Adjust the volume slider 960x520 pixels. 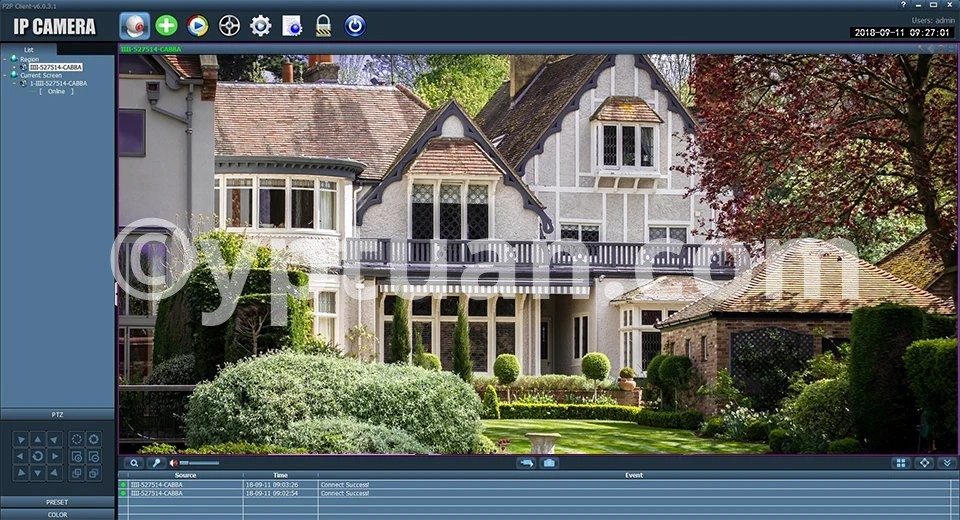click(199, 463)
